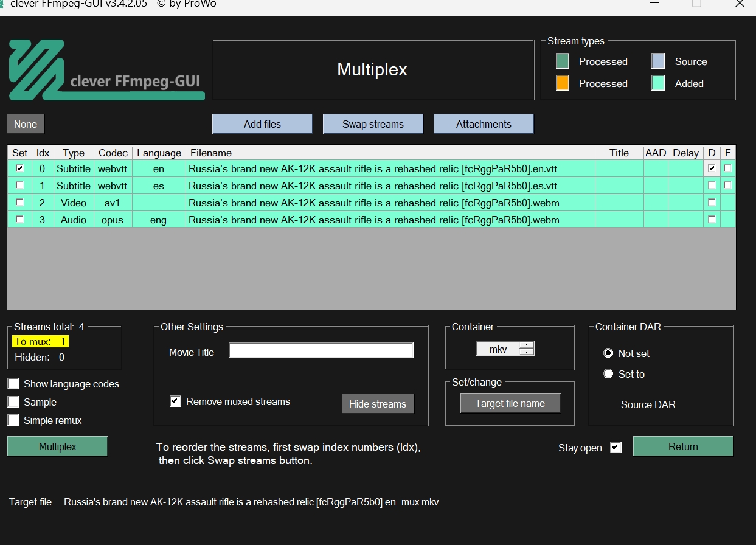The image size is (756, 545).
Task: Check Set for the es subtitle stream
Action: click(x=20, y=186)
